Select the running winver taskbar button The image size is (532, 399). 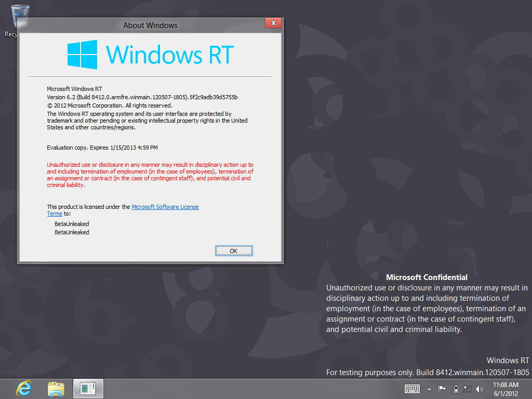[88, 389]
